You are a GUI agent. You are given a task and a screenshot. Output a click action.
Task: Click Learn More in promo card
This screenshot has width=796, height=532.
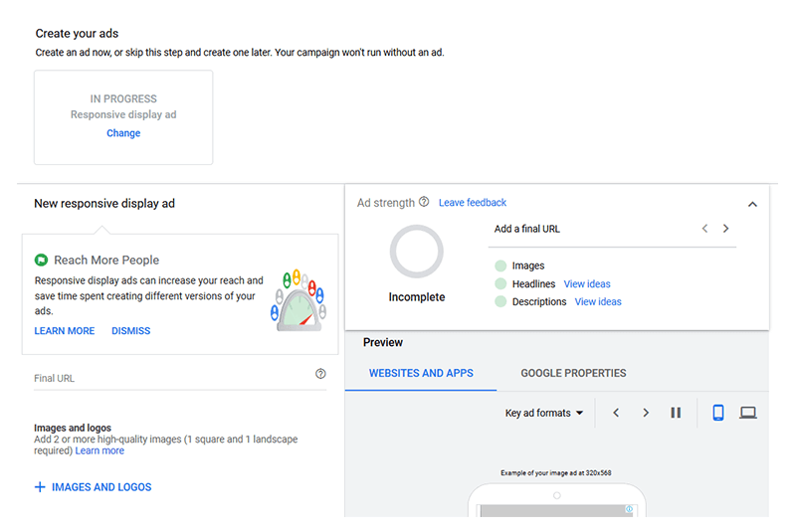(65, 331)
